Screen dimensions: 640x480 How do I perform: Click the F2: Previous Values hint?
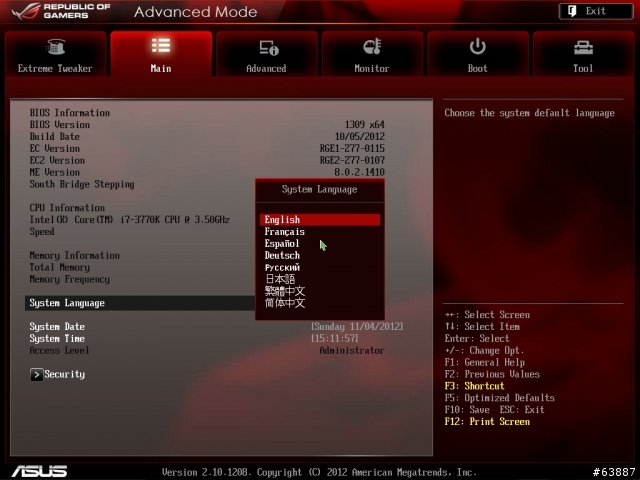tap(492, 374)
